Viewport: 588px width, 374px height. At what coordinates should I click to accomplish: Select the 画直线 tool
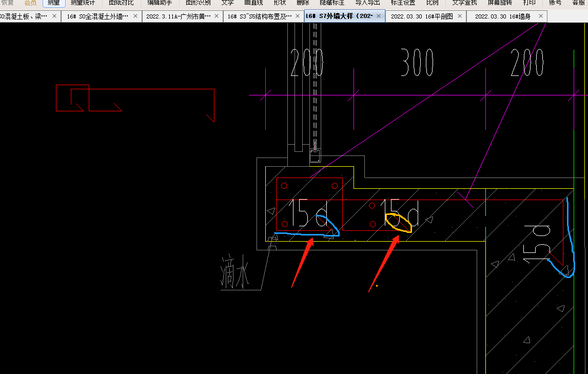pyautogui.click(x=253, y=3)
